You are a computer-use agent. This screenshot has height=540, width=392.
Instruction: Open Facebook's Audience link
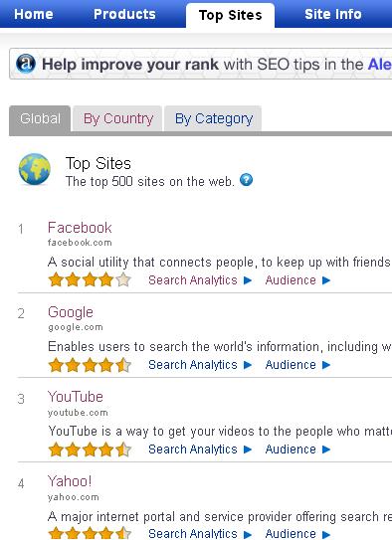click(291, 280)
